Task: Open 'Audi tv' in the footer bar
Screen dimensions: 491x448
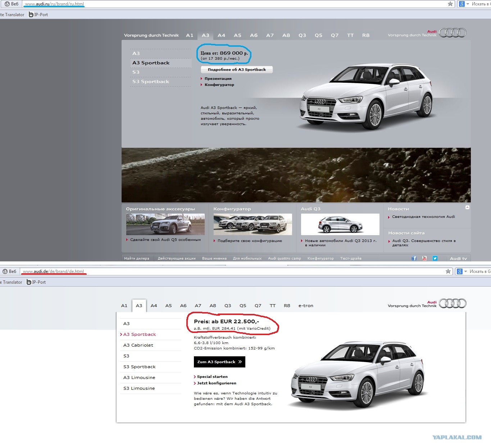Action: (458, 259)
